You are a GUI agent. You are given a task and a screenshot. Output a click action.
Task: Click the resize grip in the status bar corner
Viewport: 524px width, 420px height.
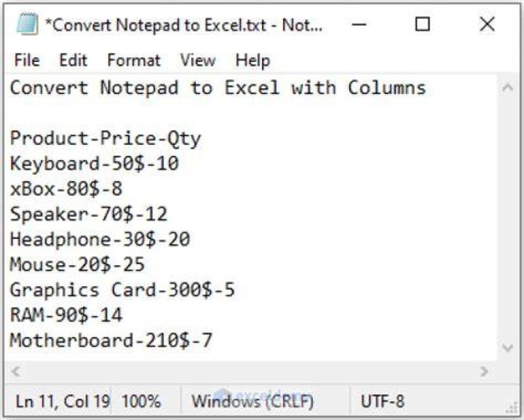[x=512, y=408]
